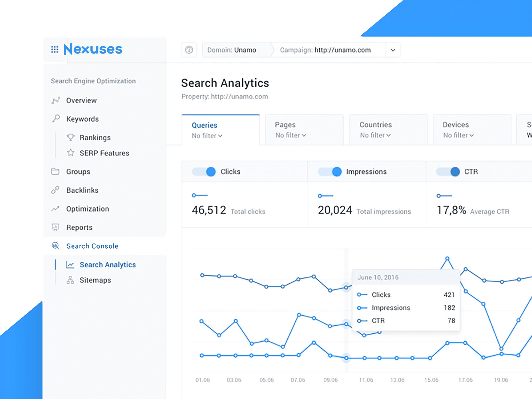Click the Nexuses logo
This screenshot has width=532, height=399.
93,49
